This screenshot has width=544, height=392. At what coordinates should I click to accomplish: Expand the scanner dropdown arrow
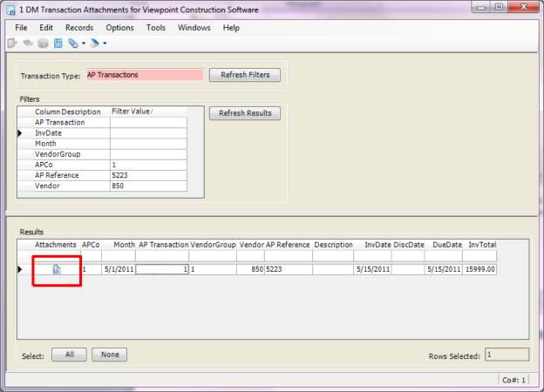click(105, 44)
